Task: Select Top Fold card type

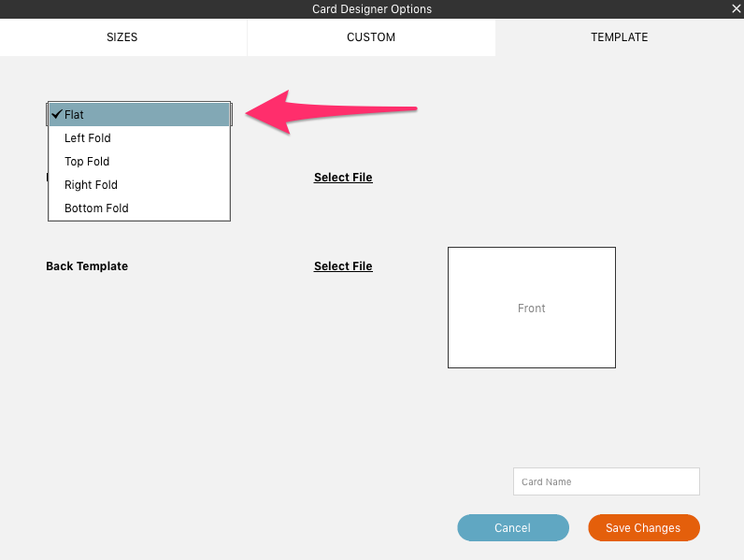Action: [x=139, y=162]
